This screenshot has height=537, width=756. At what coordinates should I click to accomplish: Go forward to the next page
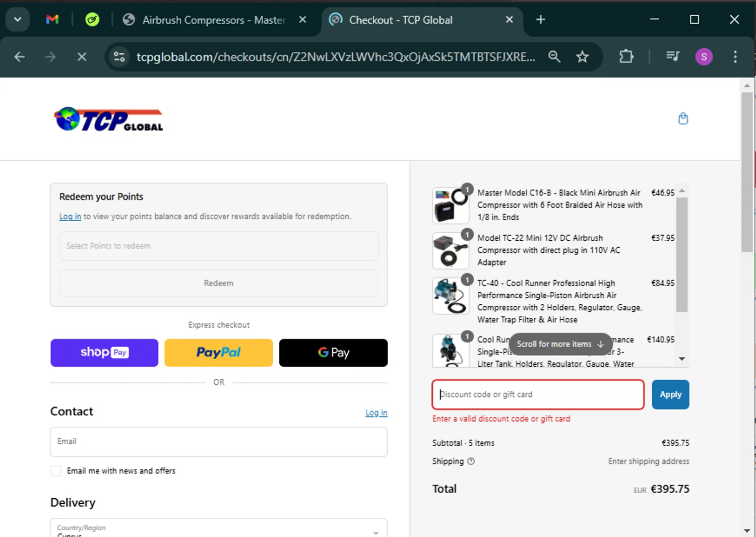(x=50, y=57)
